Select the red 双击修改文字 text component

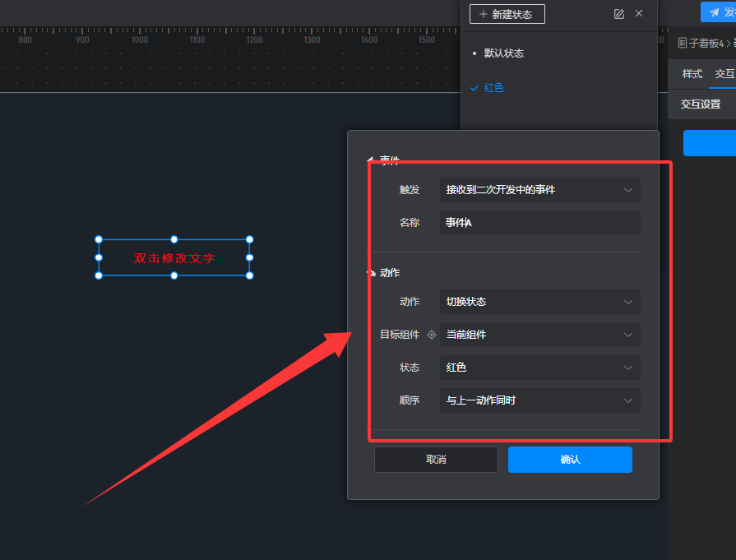click(174, 258)
